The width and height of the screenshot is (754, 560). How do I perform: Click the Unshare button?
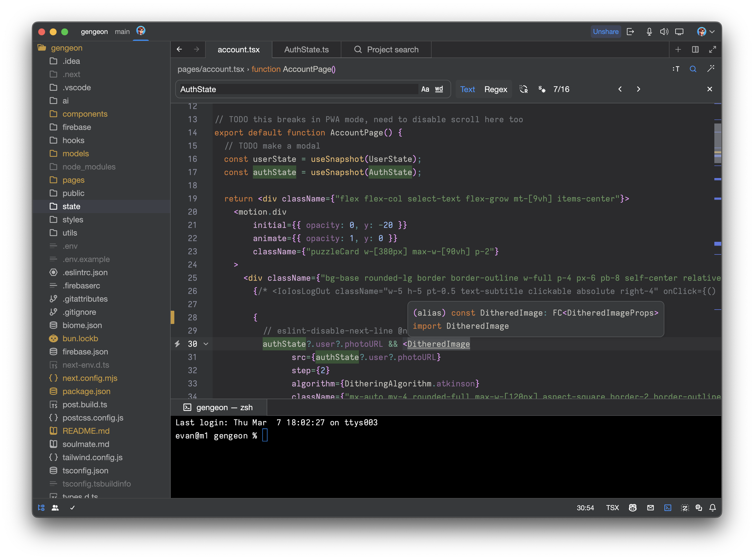[605, 32]
